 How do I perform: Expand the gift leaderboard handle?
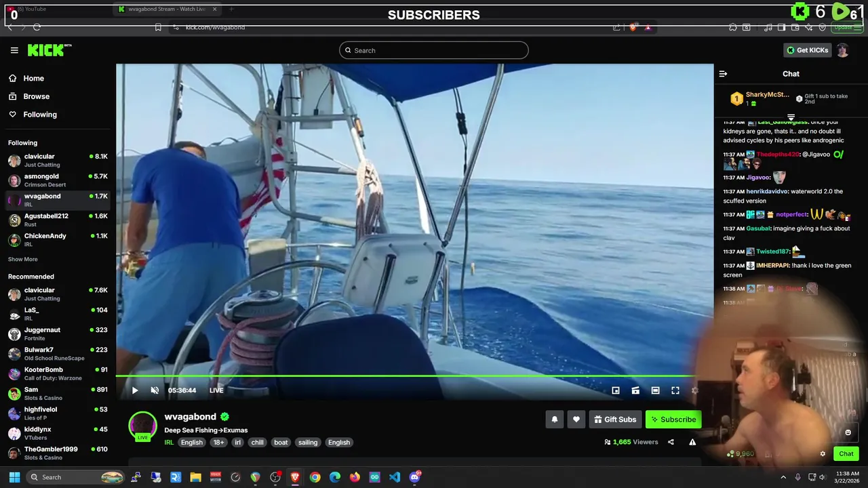pyautogui.click(x=791, y=117)
